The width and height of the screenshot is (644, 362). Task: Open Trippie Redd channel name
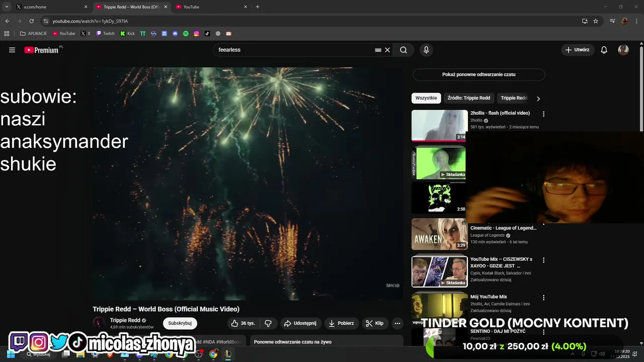click(x=125, y=320)
